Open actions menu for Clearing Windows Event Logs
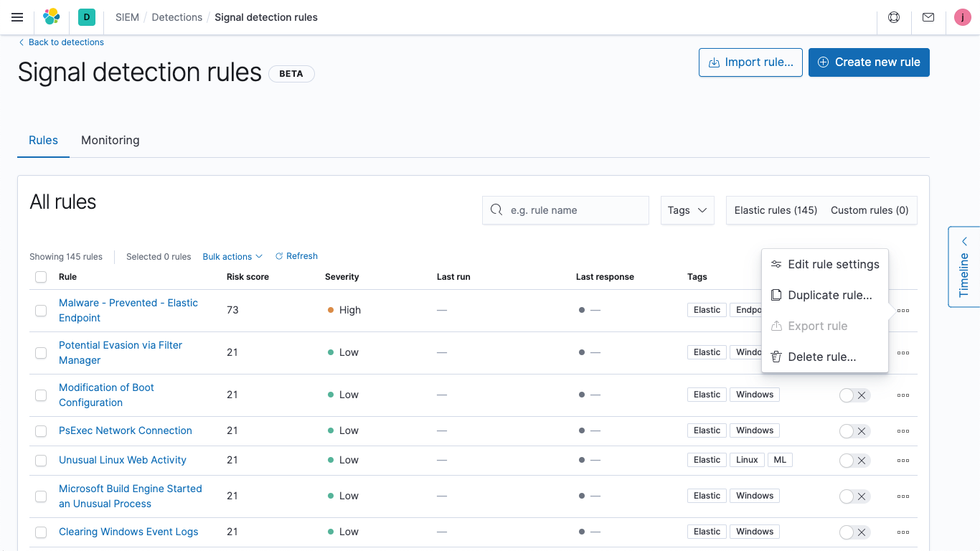This screenshot has height=551, width=980. [x=903, y=532]
